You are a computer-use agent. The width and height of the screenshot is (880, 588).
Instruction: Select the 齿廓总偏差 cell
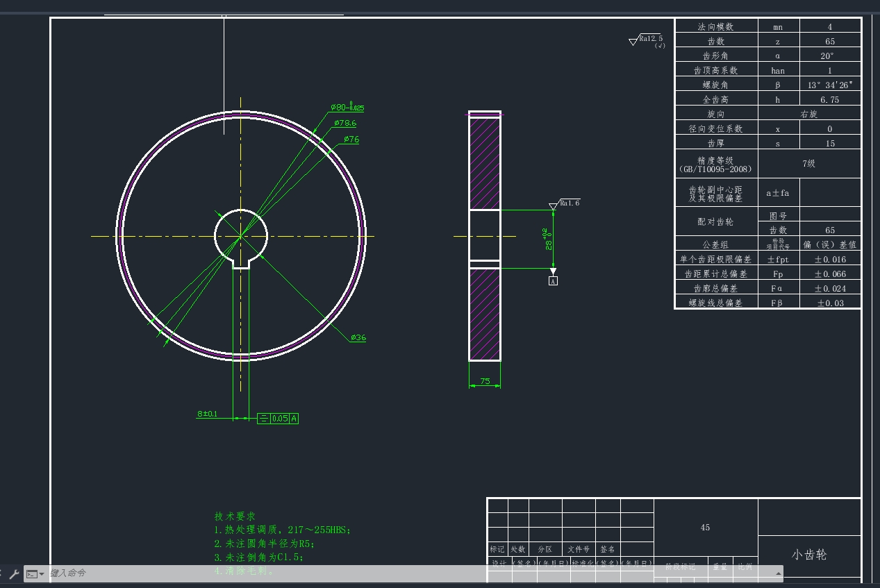(x=716, y=288)
